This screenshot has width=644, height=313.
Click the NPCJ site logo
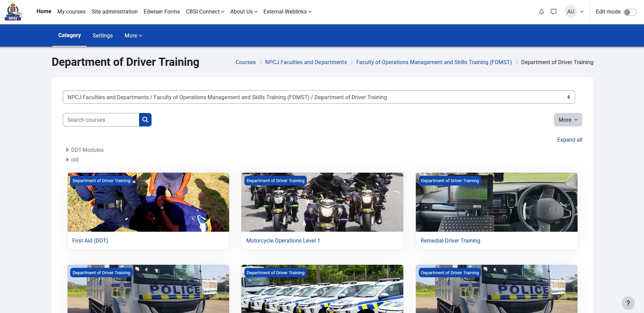coord(14,11)
